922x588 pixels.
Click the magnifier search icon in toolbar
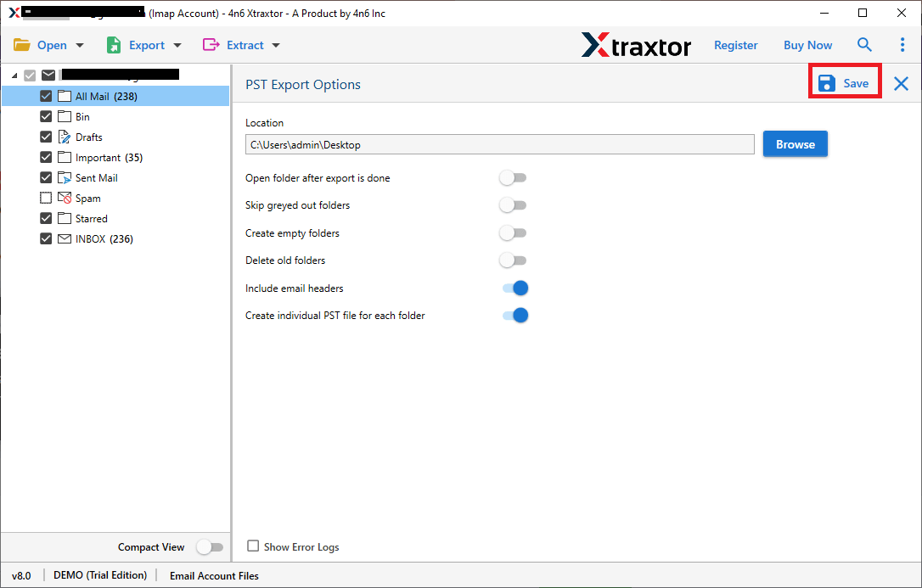864,45
